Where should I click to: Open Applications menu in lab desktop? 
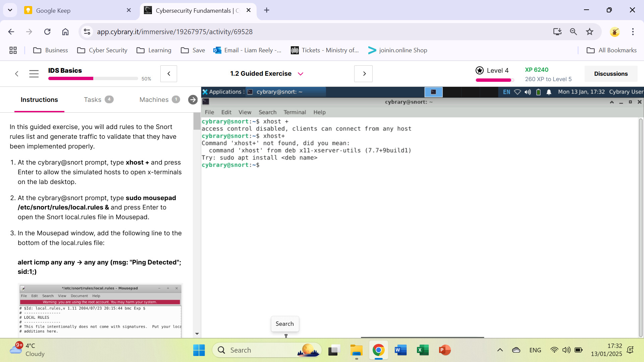pyautogui.click(x=222, y=92)
